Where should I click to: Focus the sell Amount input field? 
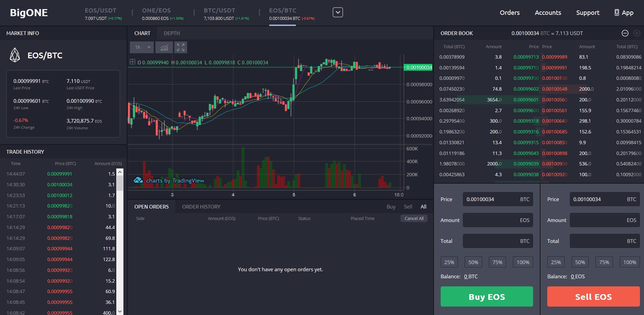click(x=605, y=220)
